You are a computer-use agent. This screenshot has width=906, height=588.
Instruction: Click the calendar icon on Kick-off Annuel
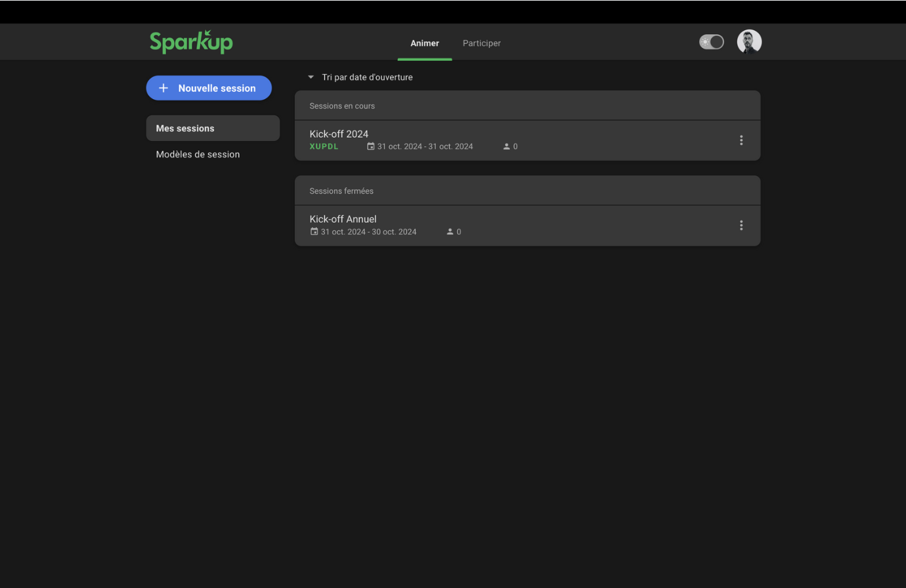pyautogui.click(x=314, y=232)
